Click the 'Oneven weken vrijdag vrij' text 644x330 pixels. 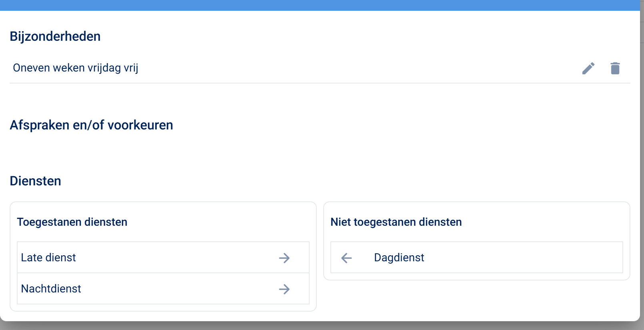[76, 68]
